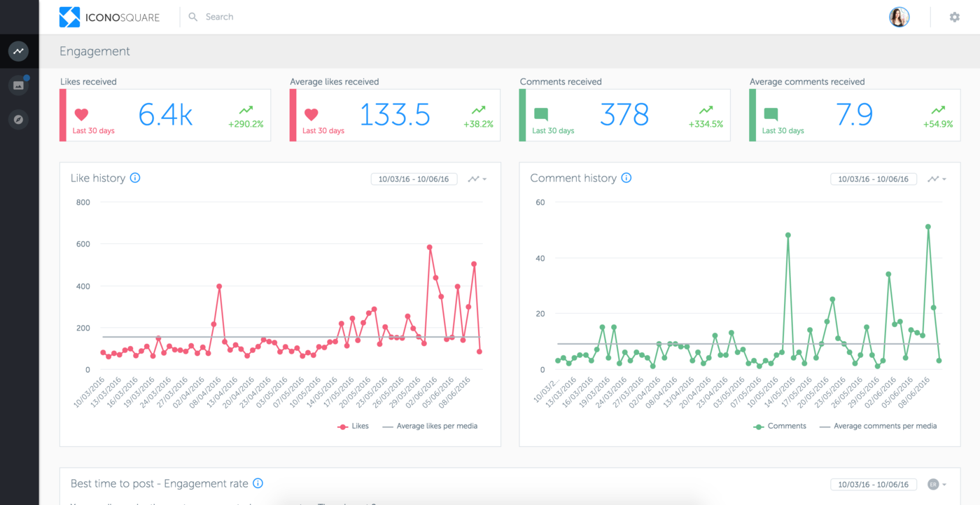Click trend arrow above +290.2%
Image resolution: width=980 pixels, height=505 pixels.
246,110
